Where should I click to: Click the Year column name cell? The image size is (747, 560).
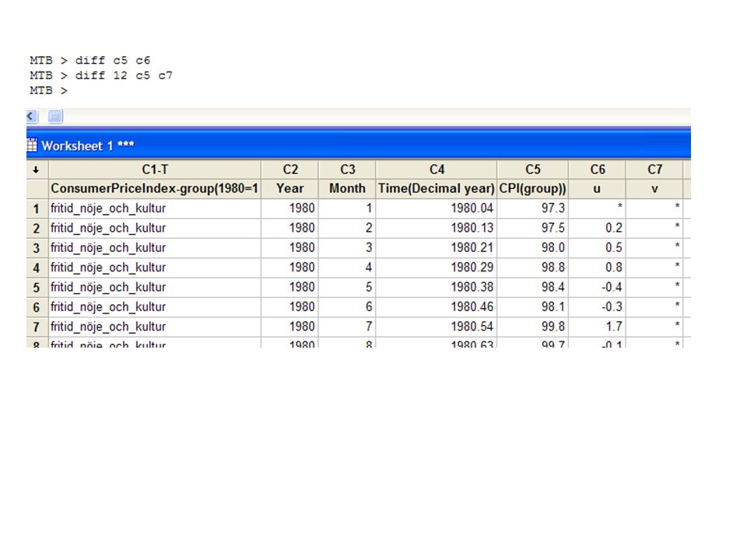tap(290, 189)
